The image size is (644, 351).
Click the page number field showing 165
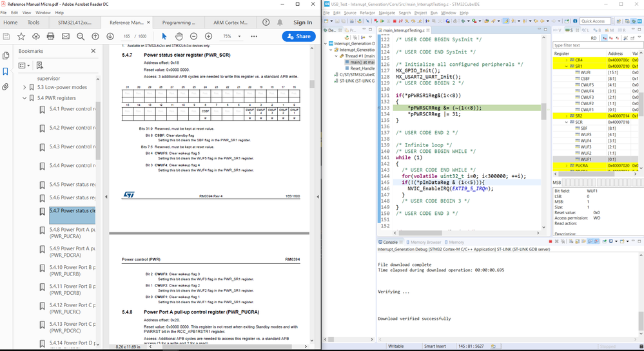point(126,36)
